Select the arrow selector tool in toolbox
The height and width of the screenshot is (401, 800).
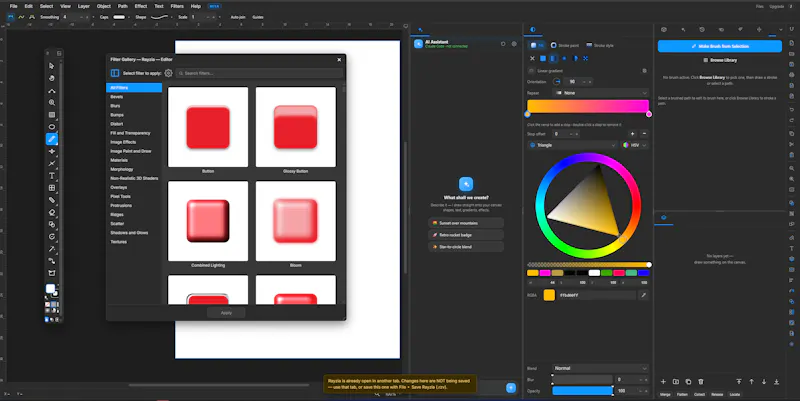[x=52, y=66]
